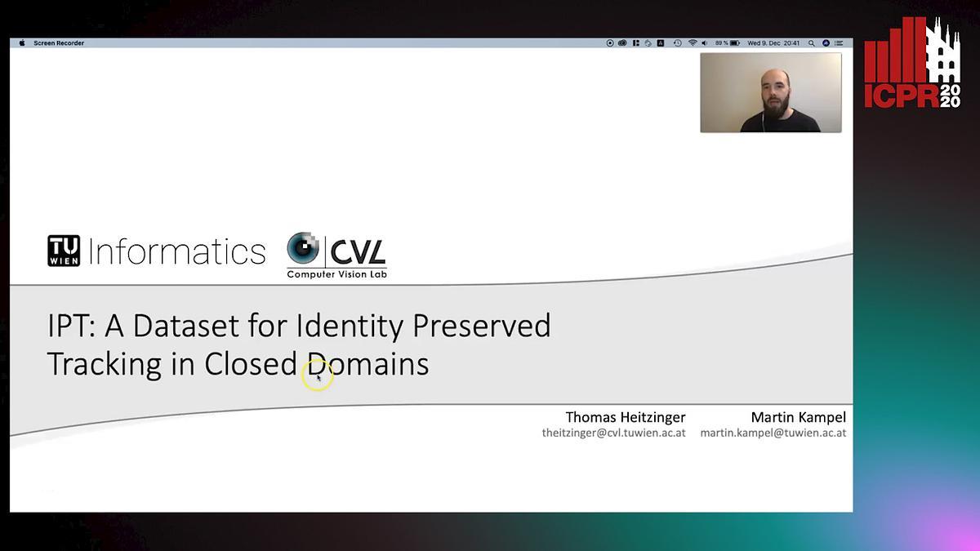Screen dimensions: 980x551
Task: Click the TU Wien Informatics logo
Action: pos(157,251)
